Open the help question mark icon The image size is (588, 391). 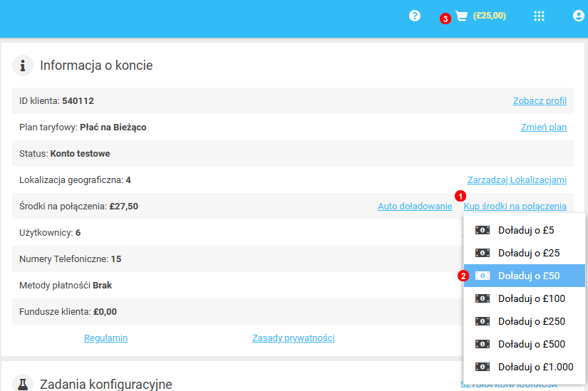click(x=415, y=16)
